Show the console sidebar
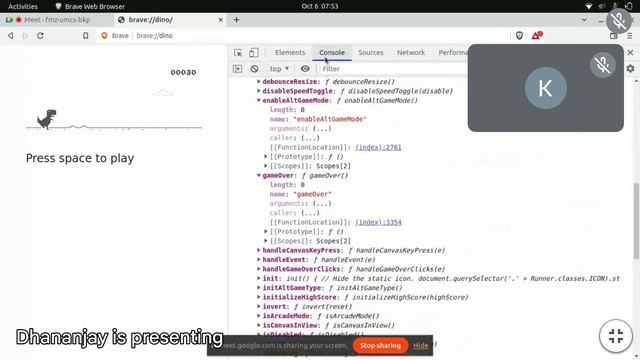This screenshot has width=640, height=360. [x=238, y=69]
